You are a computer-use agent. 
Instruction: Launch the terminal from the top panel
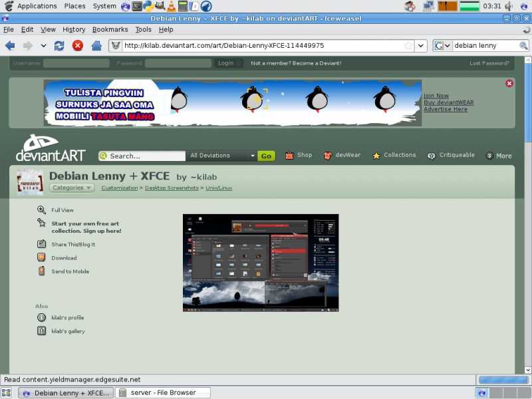pos(137,6)
